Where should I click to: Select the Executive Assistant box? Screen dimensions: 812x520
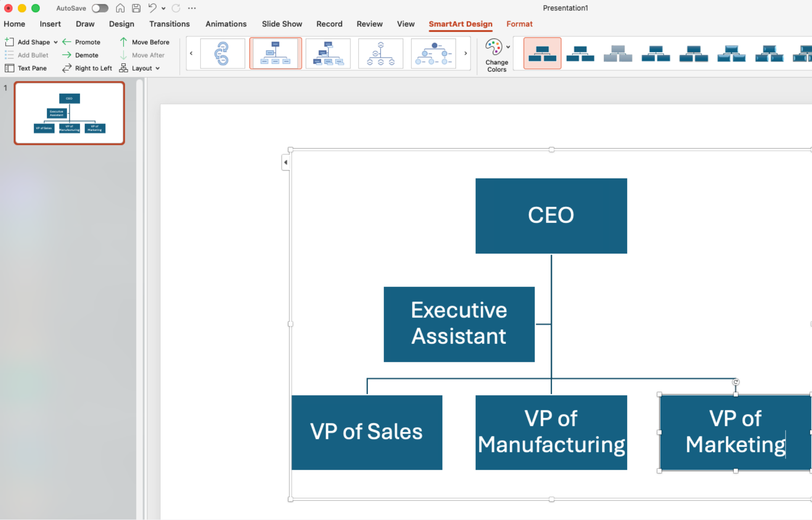(459, 324)
